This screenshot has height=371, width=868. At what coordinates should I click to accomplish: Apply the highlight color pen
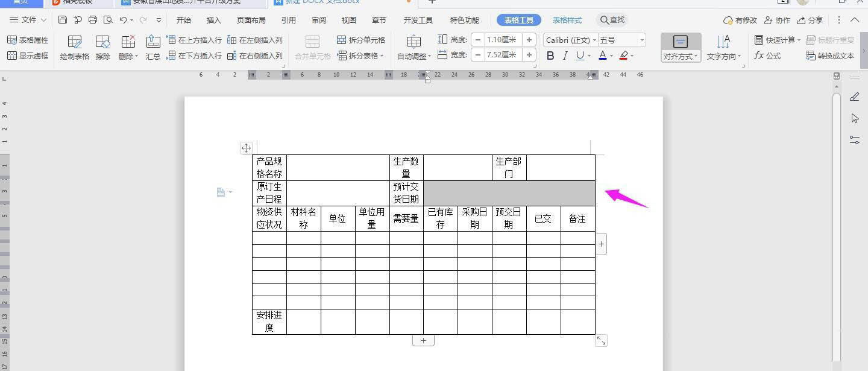(x=623, y=55)
